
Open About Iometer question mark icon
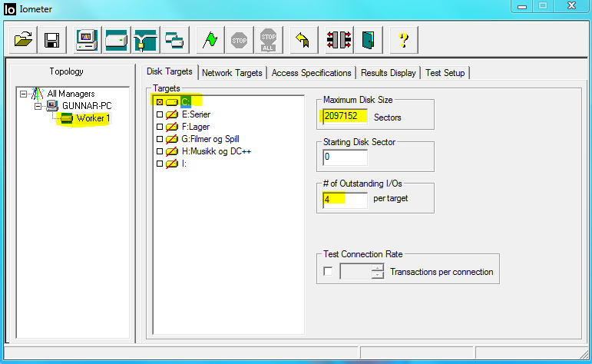404,40
